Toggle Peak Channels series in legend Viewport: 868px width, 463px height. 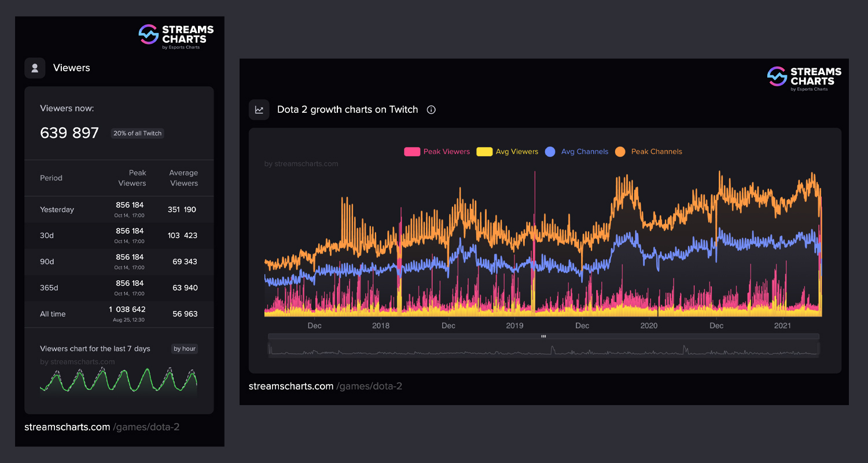[649, 152]
